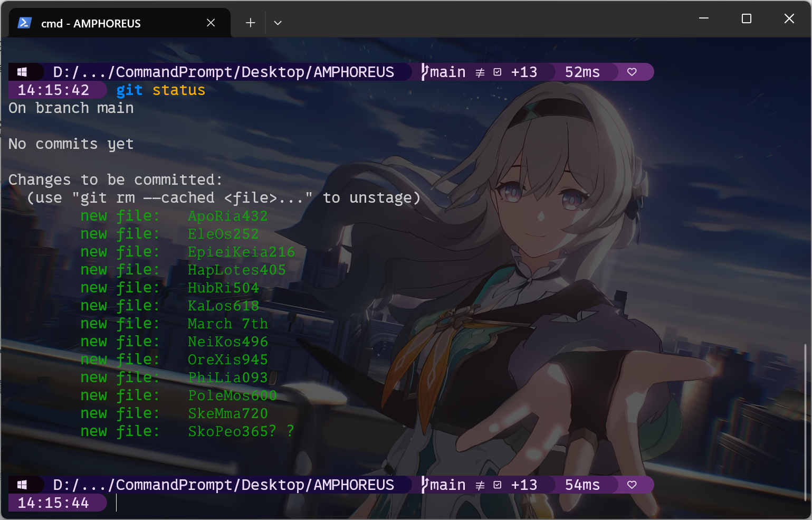
Task: Close the cmd - AMPHOREUS tab
Action: pos(211,23)
